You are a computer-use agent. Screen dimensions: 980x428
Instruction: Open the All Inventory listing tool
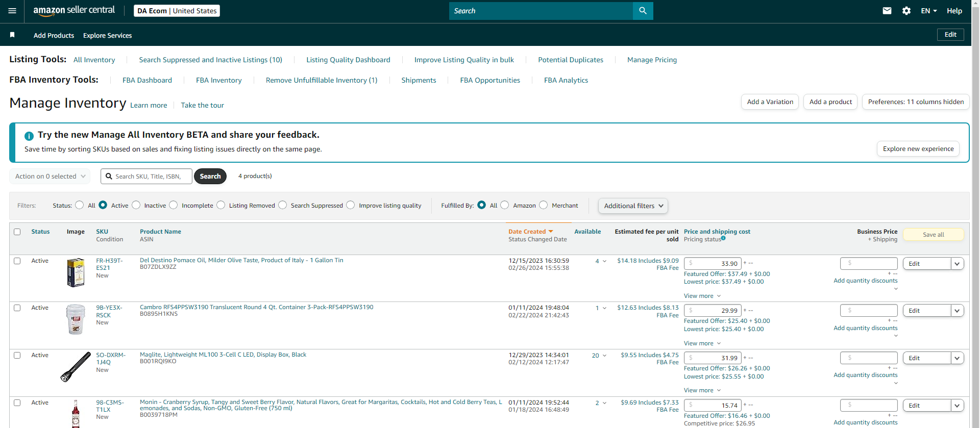(x=94, y=60)
